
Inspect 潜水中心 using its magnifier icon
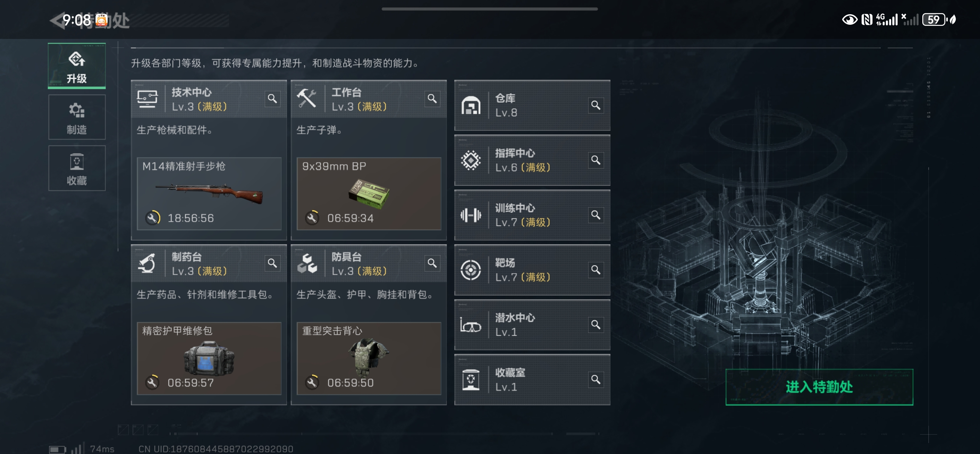(595, 324)
